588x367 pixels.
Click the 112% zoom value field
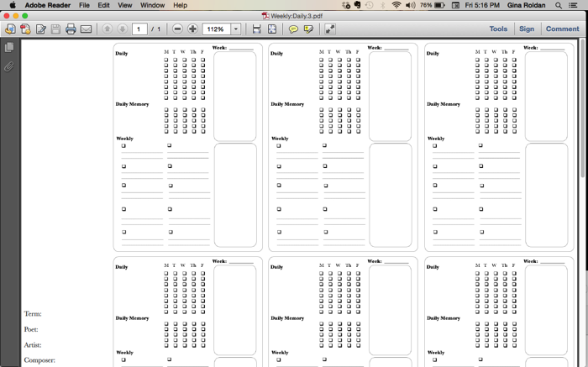pyautogui.click(x=217, y=29)
